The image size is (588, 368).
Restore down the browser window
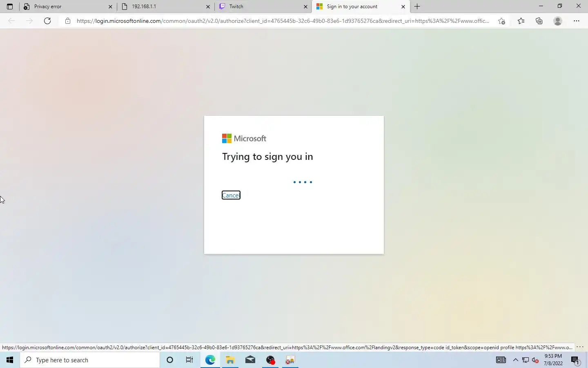[560, 6]
